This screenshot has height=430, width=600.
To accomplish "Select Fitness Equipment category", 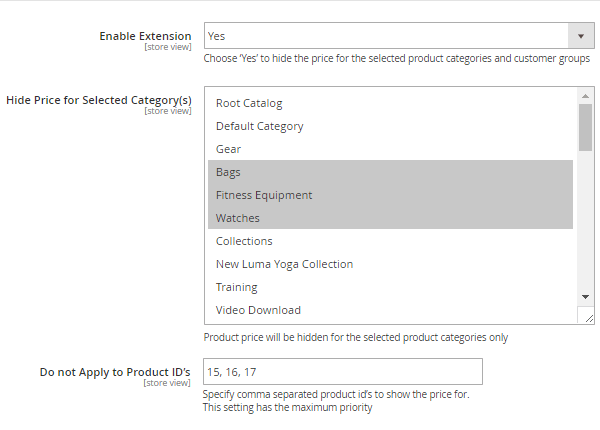I will pos(264,195).
